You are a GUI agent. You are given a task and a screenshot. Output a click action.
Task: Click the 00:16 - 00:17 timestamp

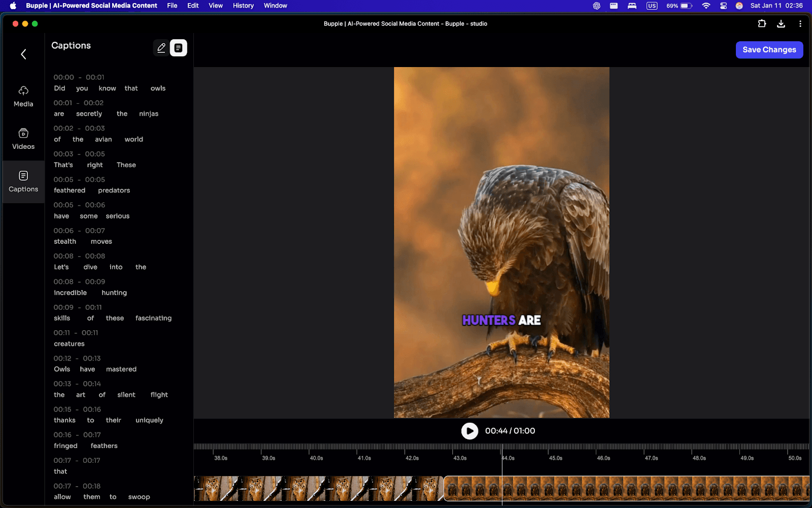(x=77, y=435)
